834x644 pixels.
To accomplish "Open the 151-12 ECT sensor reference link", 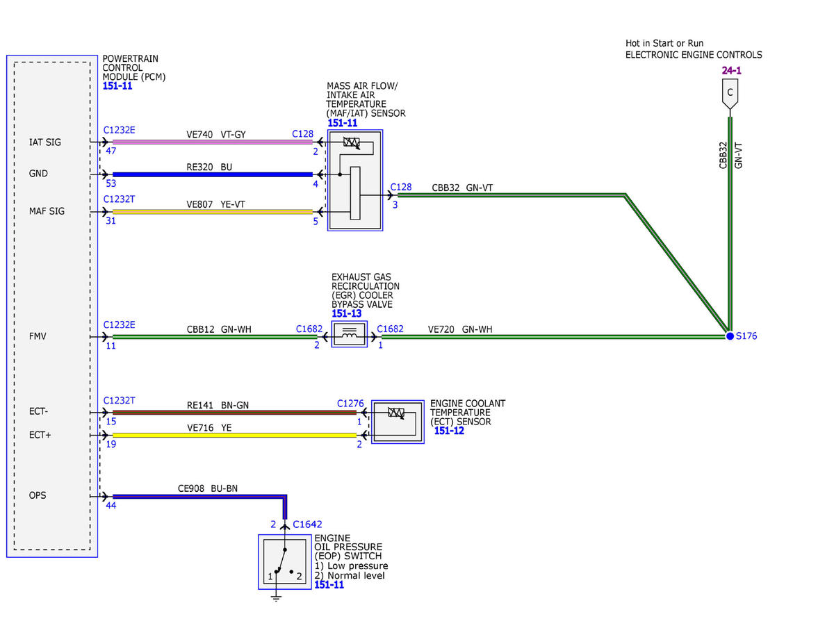I will tap(449, 431).
